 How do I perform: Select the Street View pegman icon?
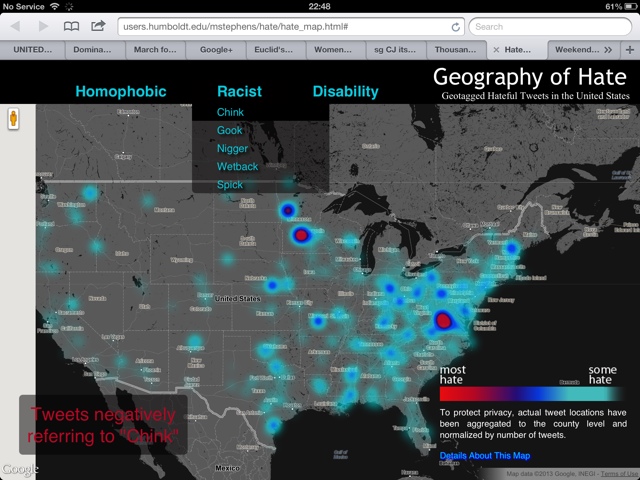click(13, 119)
